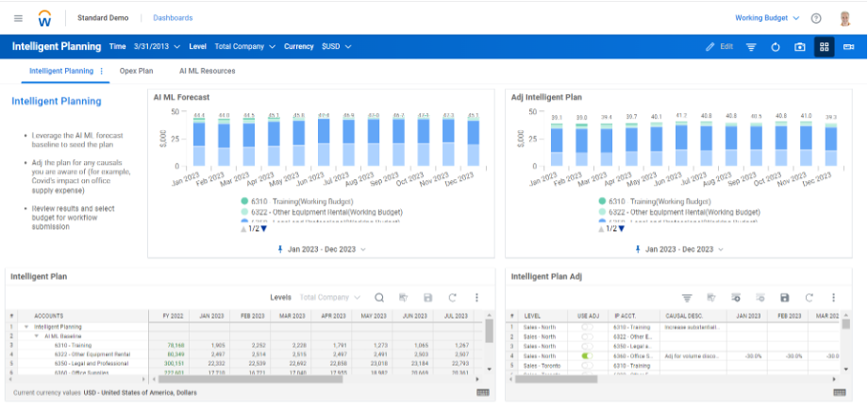Collapse the AI ML Baseline tree row
The width and height of the screenshot is (868, 411).
click(38, 336)
